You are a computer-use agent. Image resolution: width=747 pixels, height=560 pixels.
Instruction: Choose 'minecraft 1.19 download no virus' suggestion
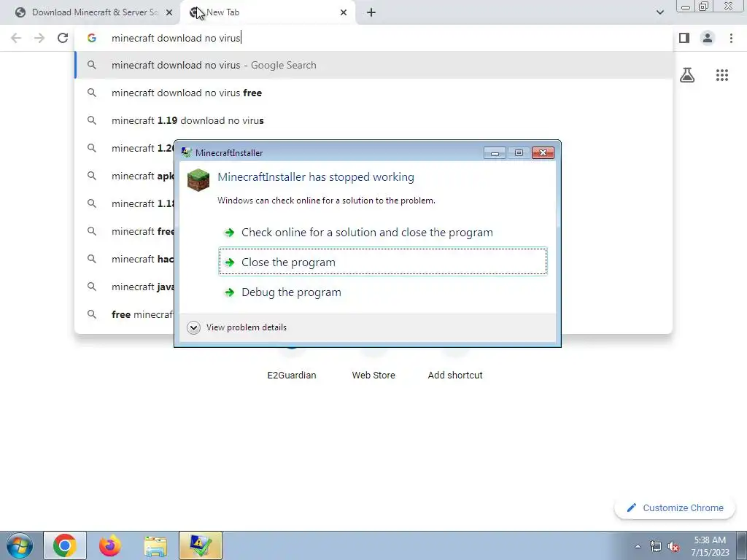click(373, 120)
